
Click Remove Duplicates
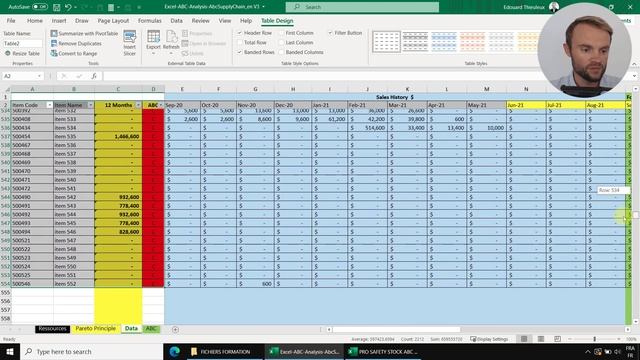tap(76, 43)
